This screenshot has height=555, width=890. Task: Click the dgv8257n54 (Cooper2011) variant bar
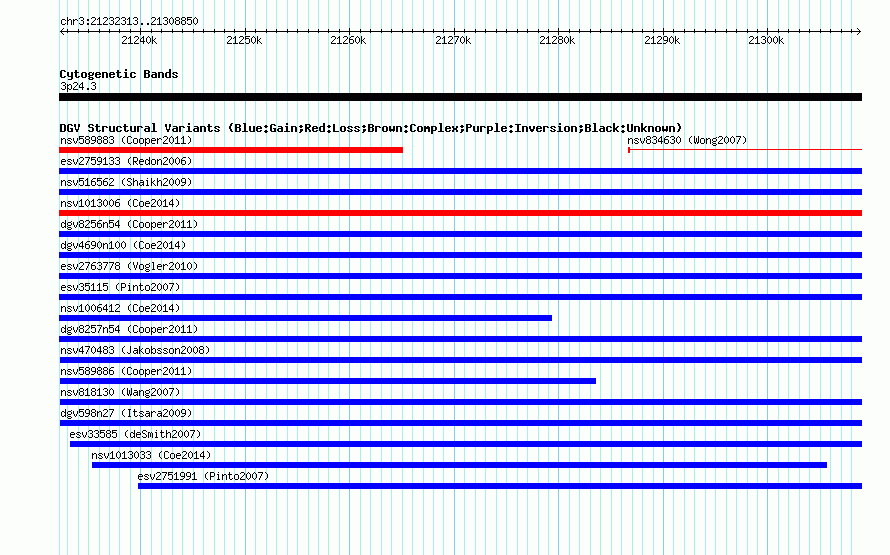tap(460, 339)
